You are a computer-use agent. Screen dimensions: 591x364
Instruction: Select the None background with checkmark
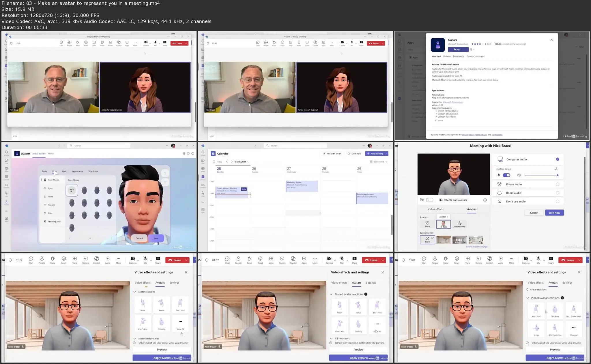[x=427, y=240]
